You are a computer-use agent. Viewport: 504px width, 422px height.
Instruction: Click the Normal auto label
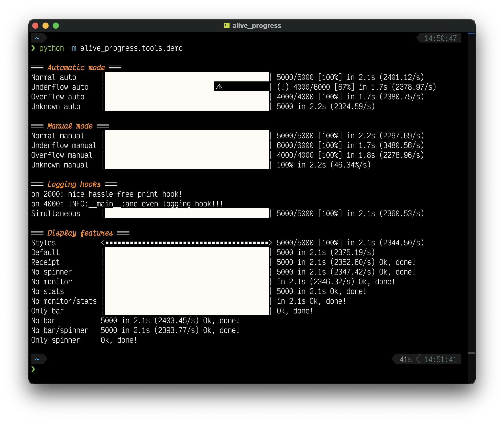click(x=54, y=77)
